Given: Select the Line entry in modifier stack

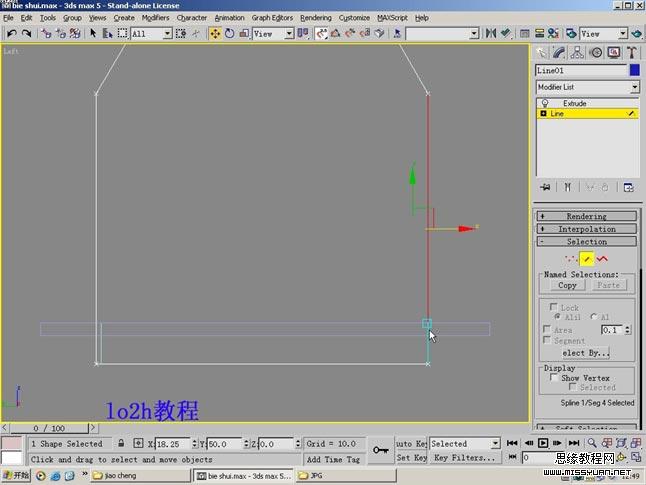Looking at the screenshot, I should [587, 113].
